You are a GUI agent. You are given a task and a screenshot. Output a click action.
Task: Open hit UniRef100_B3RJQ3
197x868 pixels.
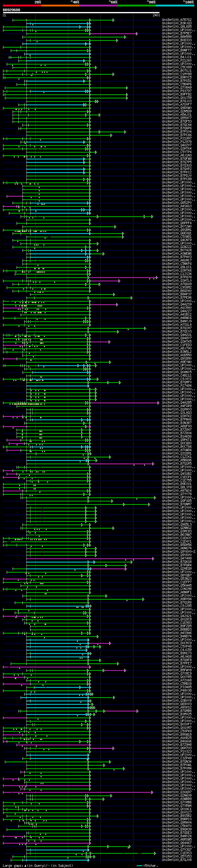click(177, 23)
